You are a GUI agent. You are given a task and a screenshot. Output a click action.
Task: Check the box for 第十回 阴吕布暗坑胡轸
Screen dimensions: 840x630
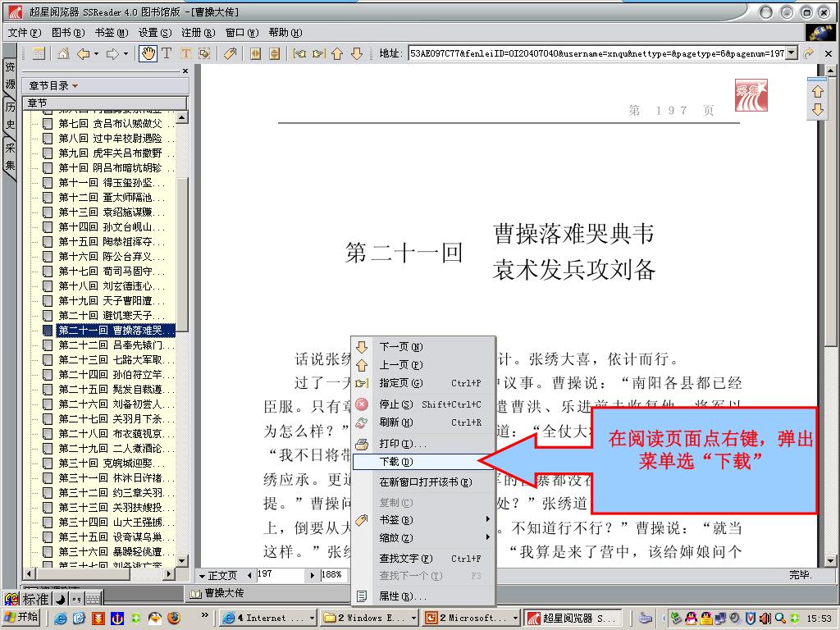pos(48,167)
